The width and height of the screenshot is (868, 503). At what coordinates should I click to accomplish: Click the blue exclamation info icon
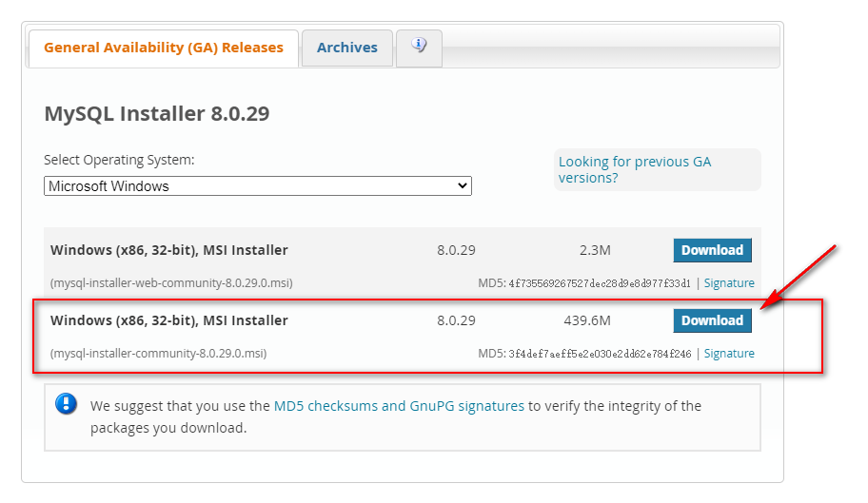[x=66, y=404]
